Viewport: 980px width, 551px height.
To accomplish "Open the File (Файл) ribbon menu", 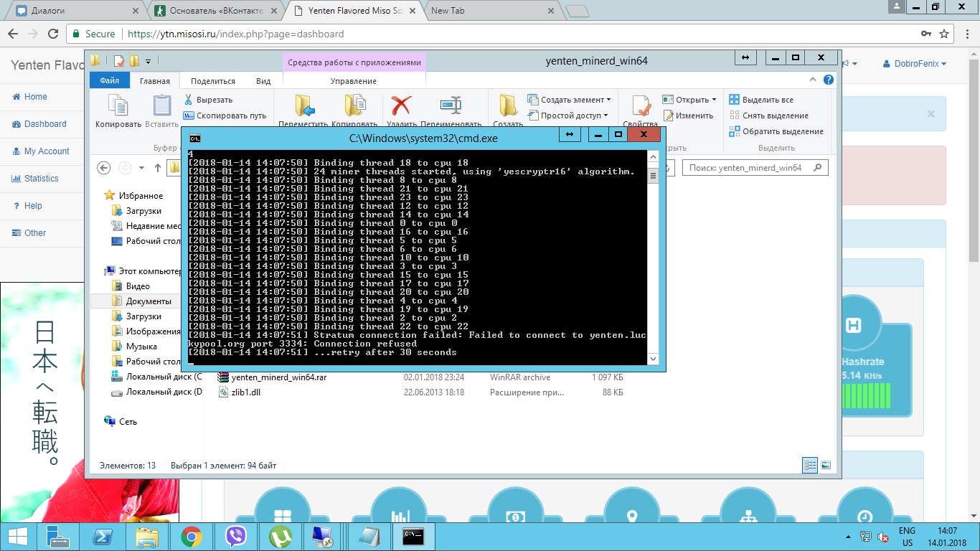I will (110, 81).
